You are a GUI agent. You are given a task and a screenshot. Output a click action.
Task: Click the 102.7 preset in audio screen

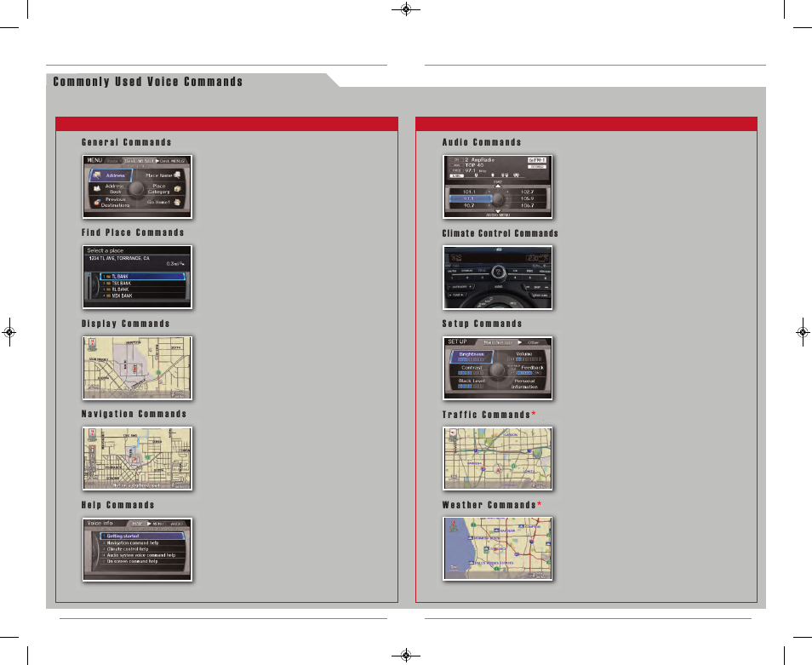(x=527, y=192)
